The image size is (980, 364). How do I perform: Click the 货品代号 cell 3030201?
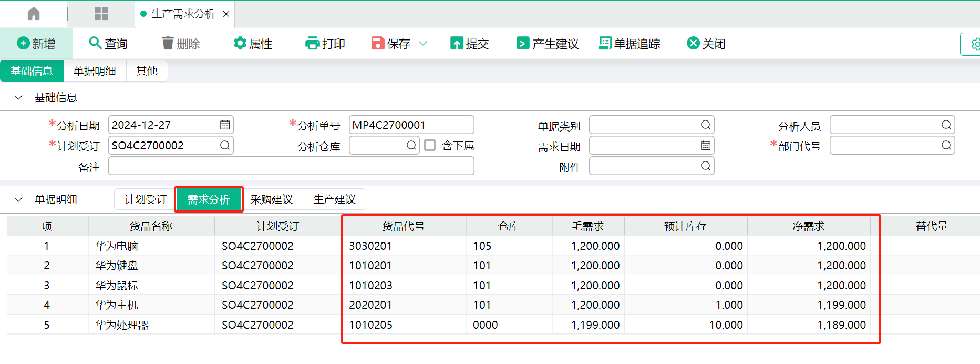tap(404, 246)
